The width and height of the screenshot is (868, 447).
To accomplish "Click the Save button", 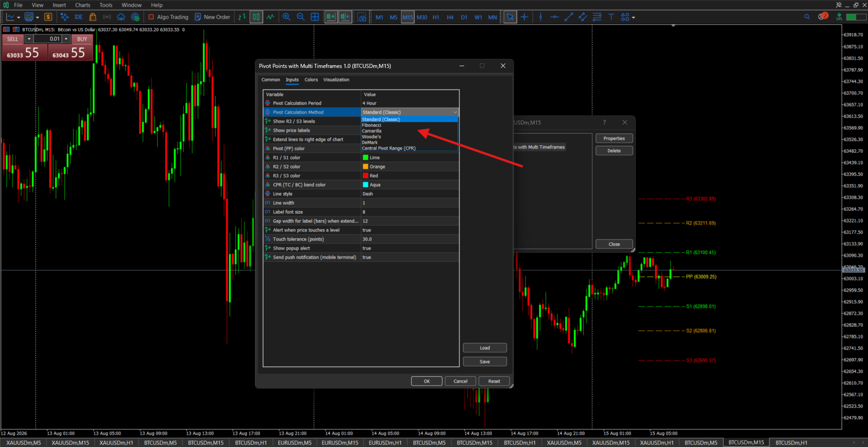I will click(485, 361).
